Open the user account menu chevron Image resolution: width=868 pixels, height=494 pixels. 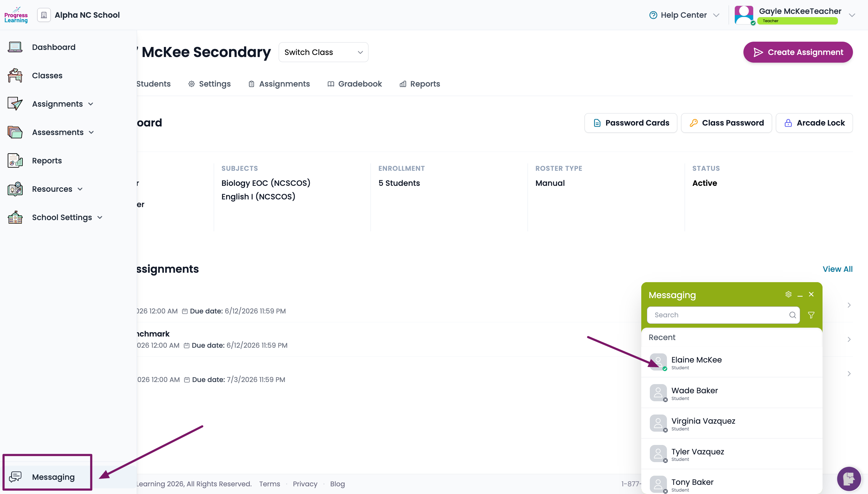[852, 15]
